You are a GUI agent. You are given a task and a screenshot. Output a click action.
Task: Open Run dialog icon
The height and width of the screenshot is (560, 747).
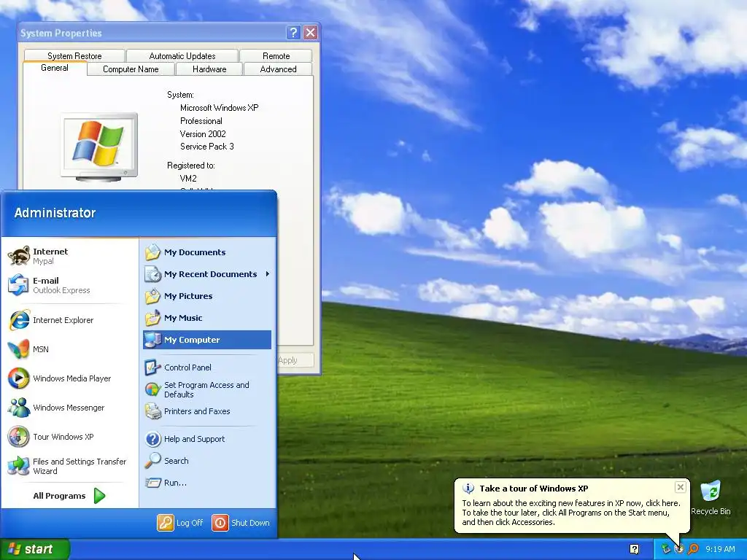(x=153, y=483)
